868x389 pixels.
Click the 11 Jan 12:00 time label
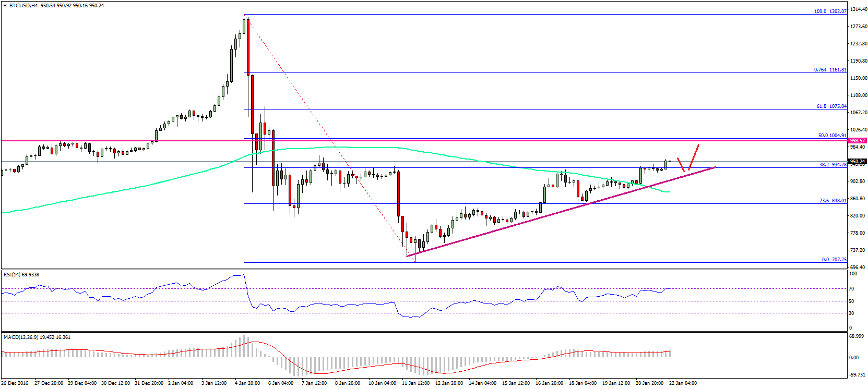[x=416, y=383]
